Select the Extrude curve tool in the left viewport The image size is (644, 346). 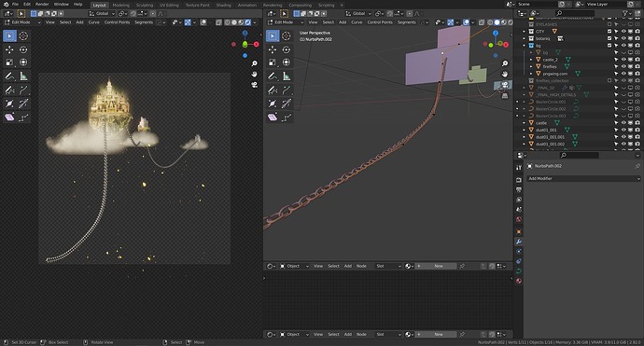[23, 90]
